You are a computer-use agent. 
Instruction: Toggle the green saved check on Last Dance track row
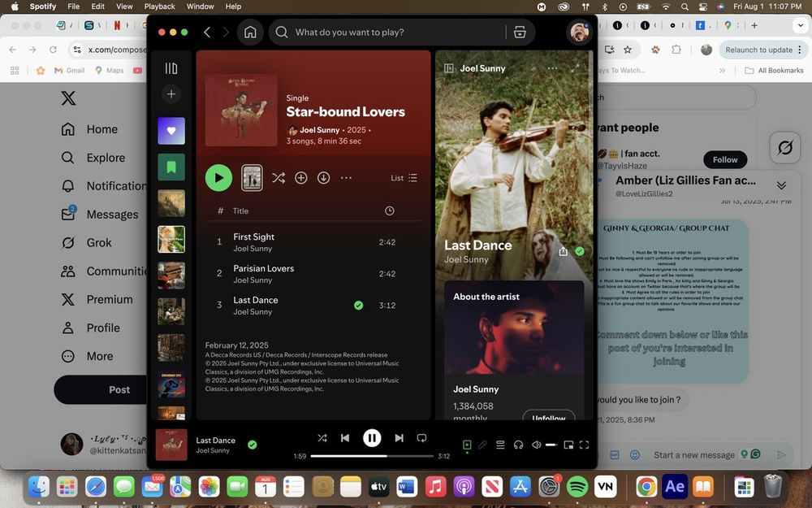click(358, 306)
